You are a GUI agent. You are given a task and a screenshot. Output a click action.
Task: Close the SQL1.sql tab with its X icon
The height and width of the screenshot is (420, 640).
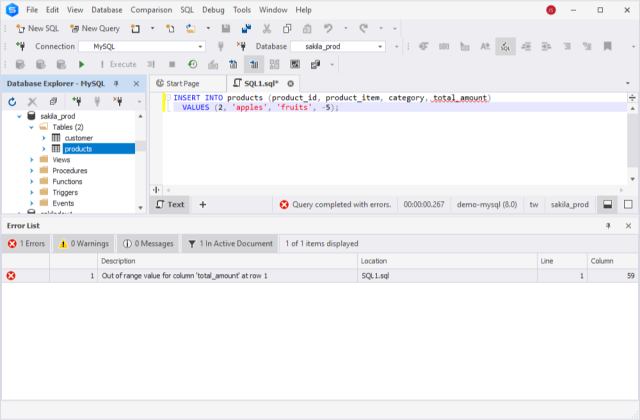tap(290, 83)
